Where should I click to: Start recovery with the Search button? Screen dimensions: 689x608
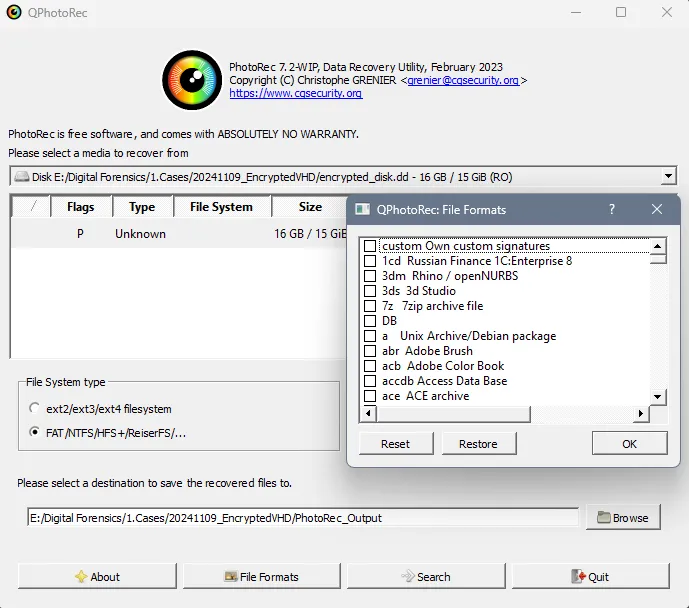pyautogui.click(x=426, y=576)
